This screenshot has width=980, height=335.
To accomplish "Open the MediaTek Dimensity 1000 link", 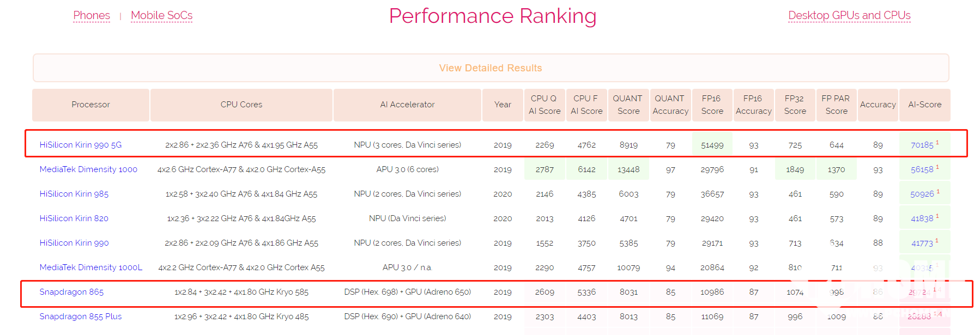I will tap(88, 169).
